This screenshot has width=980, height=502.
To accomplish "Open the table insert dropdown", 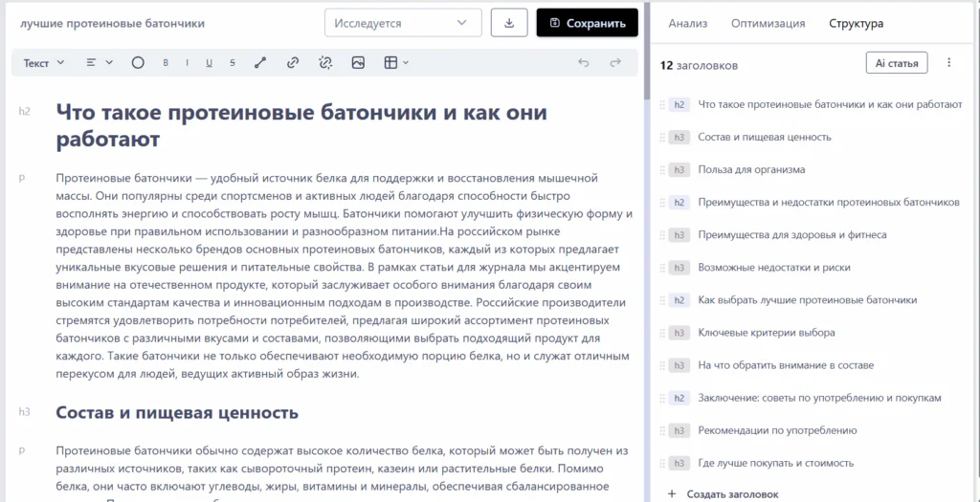I will [x=396, y=62].
